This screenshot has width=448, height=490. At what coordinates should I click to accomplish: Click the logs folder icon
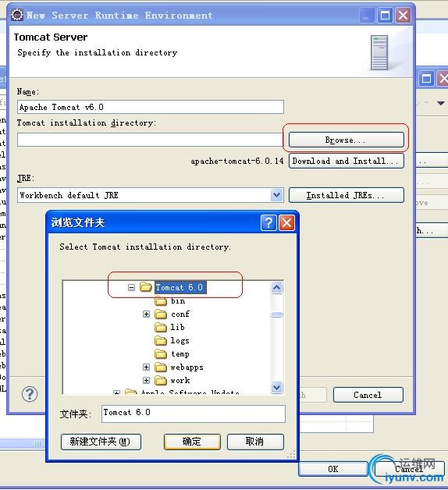pos(161,341)
